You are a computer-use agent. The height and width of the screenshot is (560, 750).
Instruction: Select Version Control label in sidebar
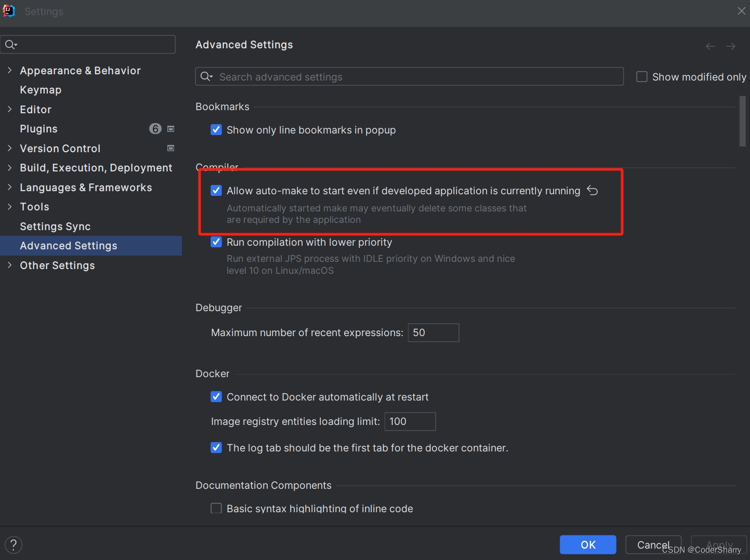(x=60, y=149)
